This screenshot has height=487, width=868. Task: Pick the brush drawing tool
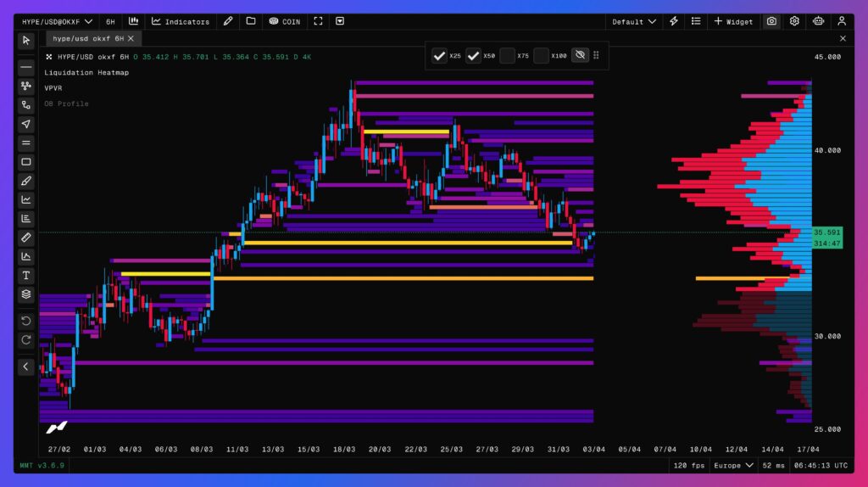click(26, 181)
